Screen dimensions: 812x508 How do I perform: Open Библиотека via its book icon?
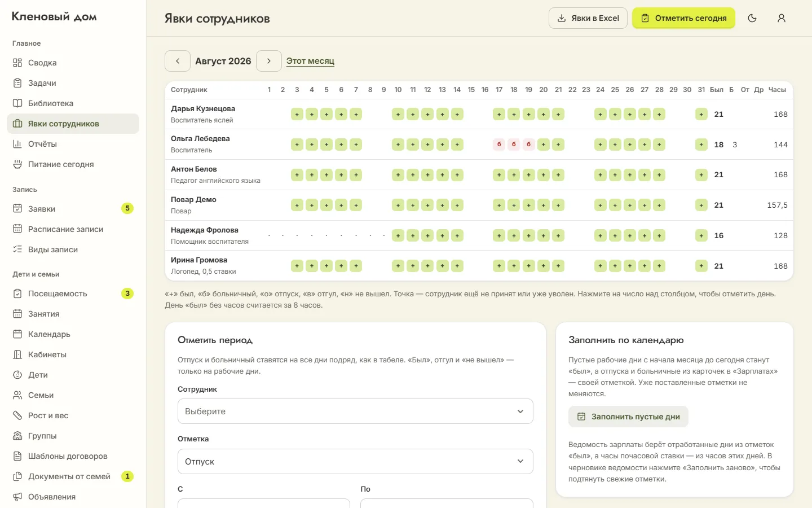click(x=17, y=103)
